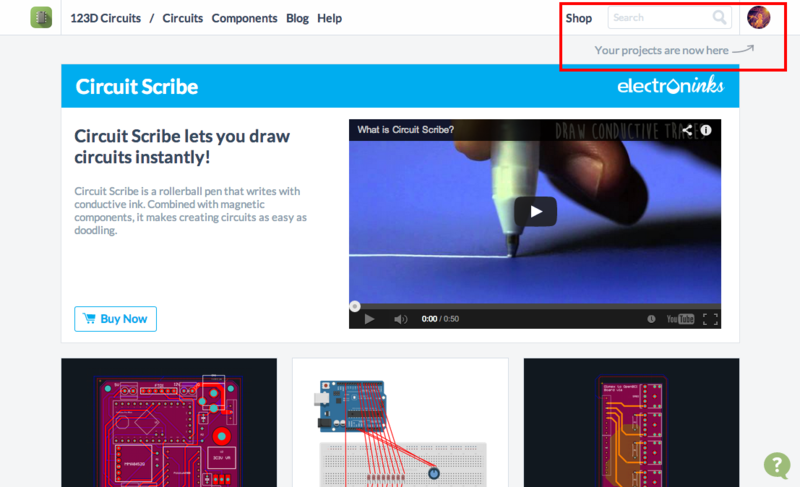Viewport: 800px width, 487px height.
Task: Open the user profile avatar
Action: (759, 17)
